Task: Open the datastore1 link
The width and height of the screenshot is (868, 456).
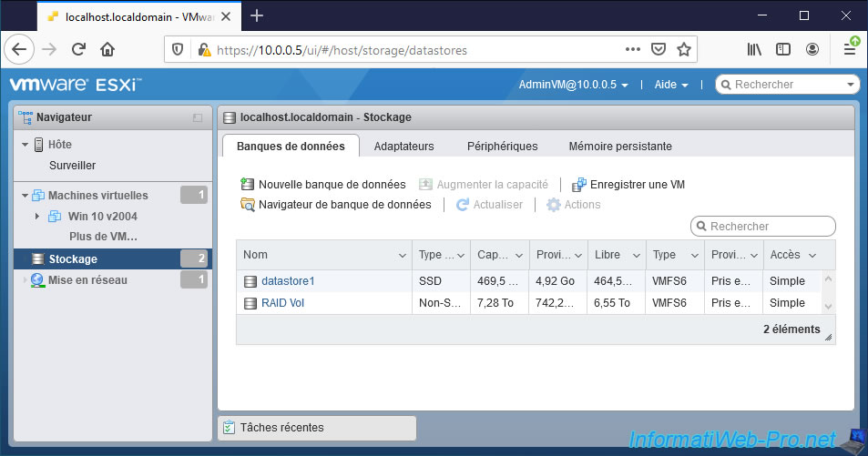Action: pyautogui.click(x=288, y=281)
